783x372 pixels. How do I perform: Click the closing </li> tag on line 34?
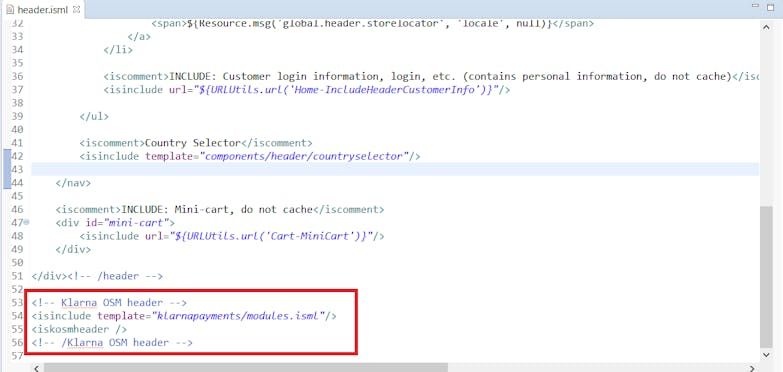pyautogui.click(x=118, y=49)
